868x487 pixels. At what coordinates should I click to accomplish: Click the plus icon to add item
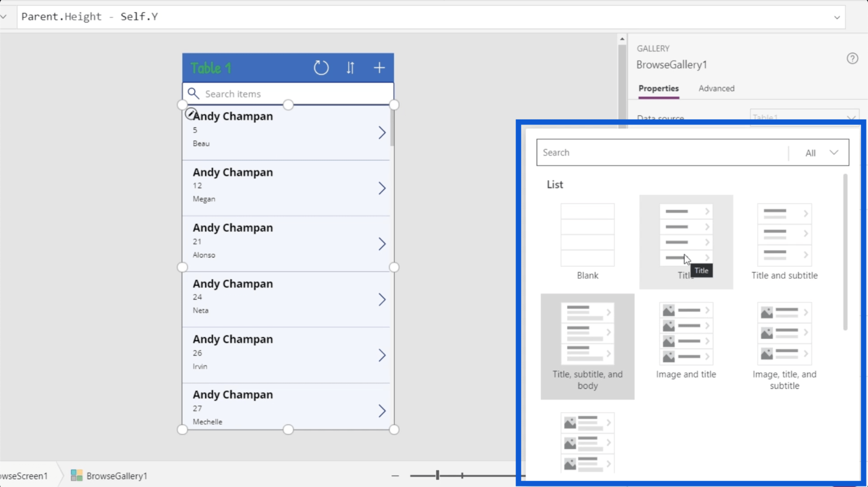[379, 68]
